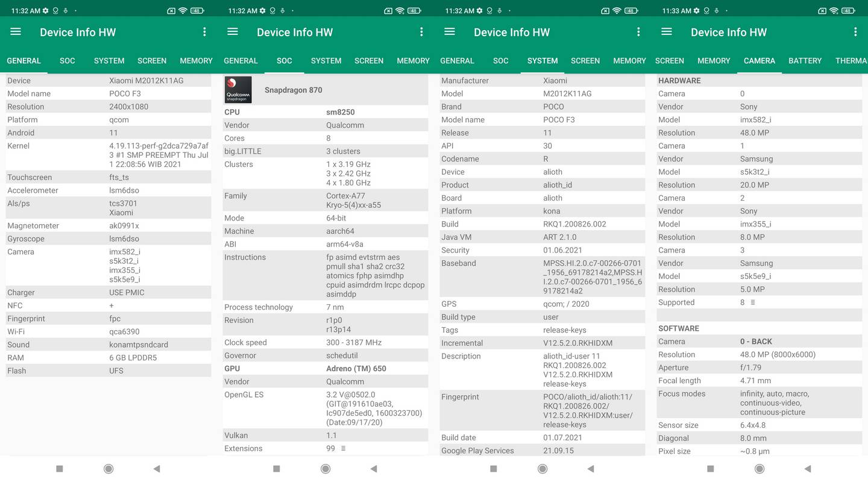Click the 0 - BACK camera entry
The image size is (868, 482).
[756, 342]
